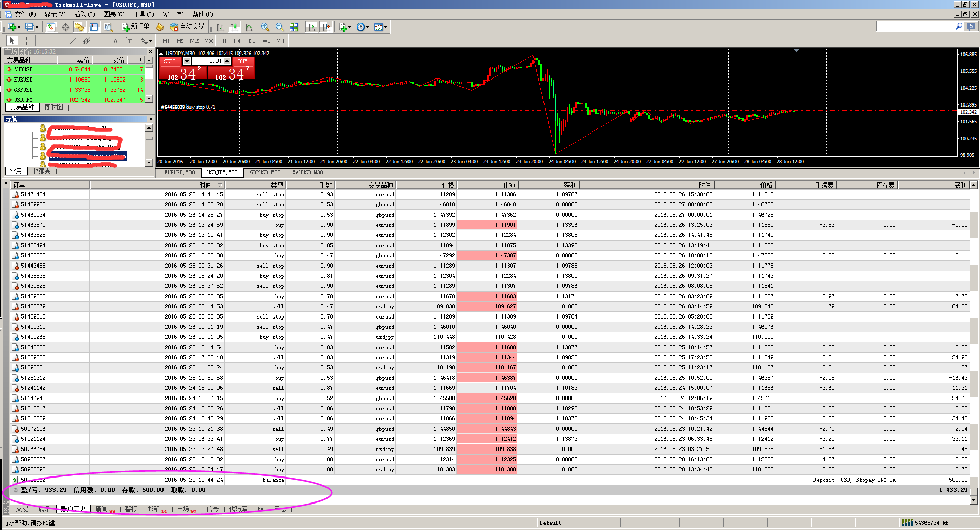Select the vertical line drawing tool
The image size is (980, 530).
pos(44,41)
